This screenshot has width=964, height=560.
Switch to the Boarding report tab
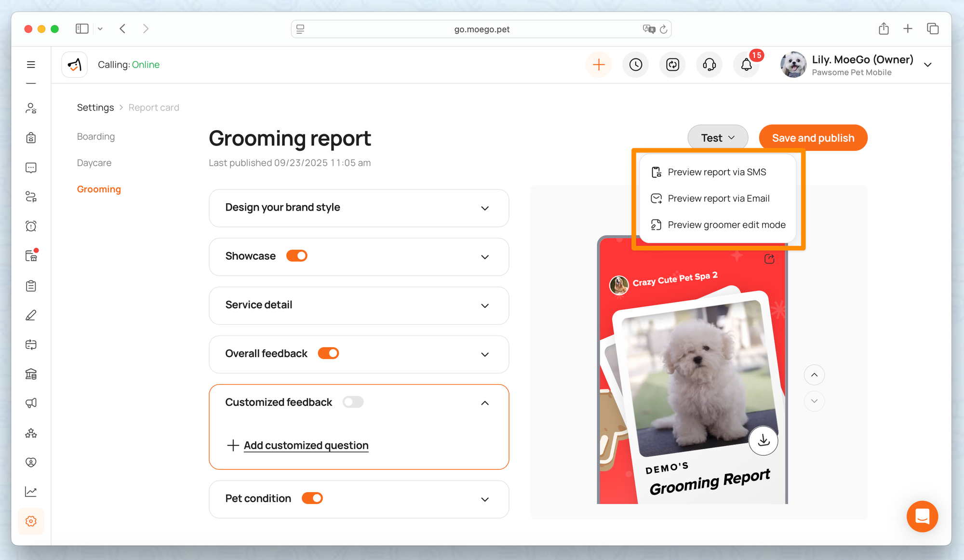click(x=96, y=136)
